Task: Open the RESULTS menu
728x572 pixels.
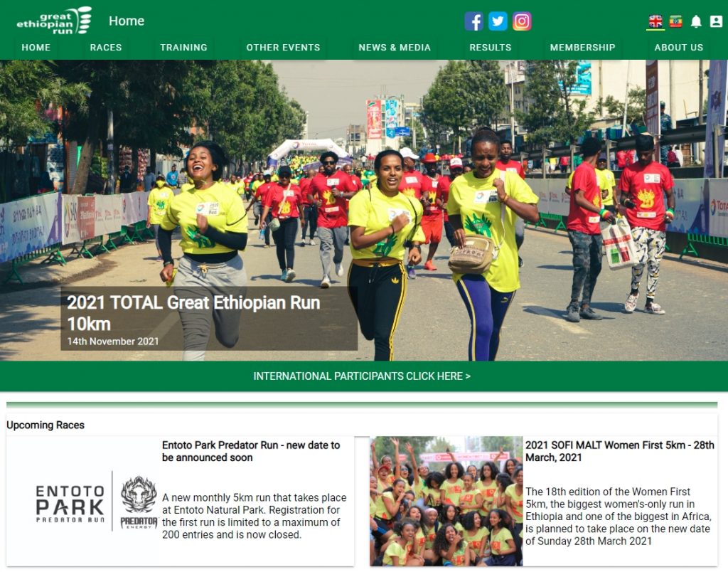Action: pyautogui.click(x=491, y=48)
